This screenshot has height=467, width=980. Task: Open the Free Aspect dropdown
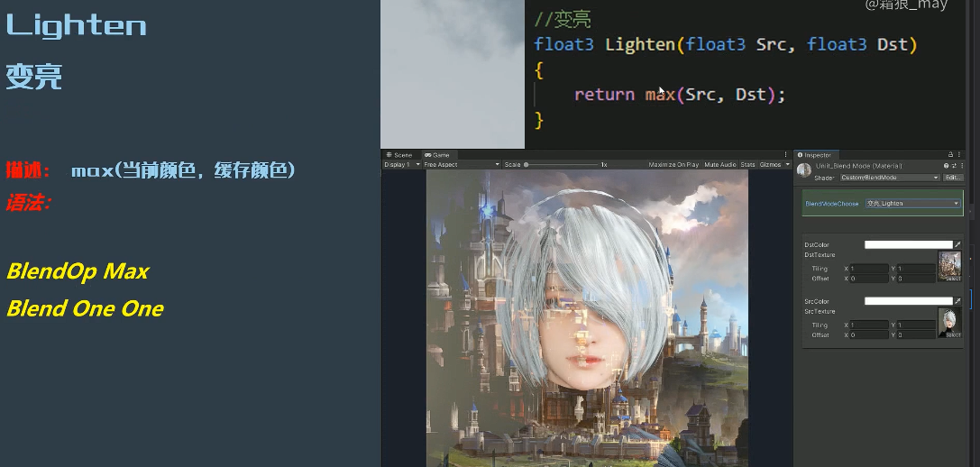pos(462,164)
